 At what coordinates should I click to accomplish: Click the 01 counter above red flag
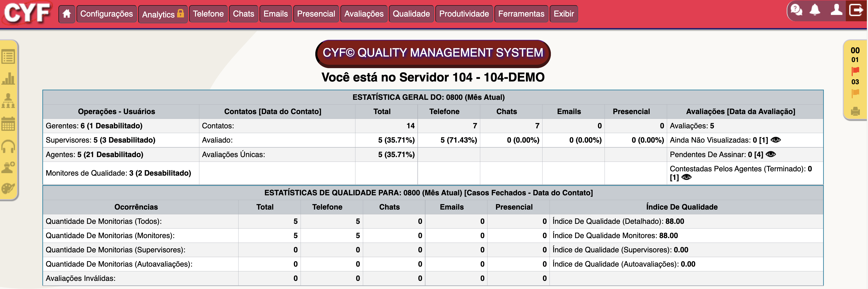tap(855, 60)
